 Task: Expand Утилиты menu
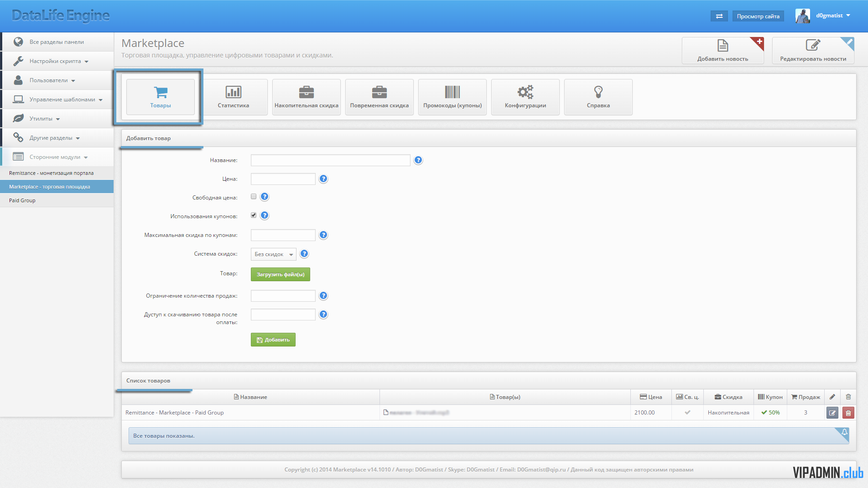57,119
